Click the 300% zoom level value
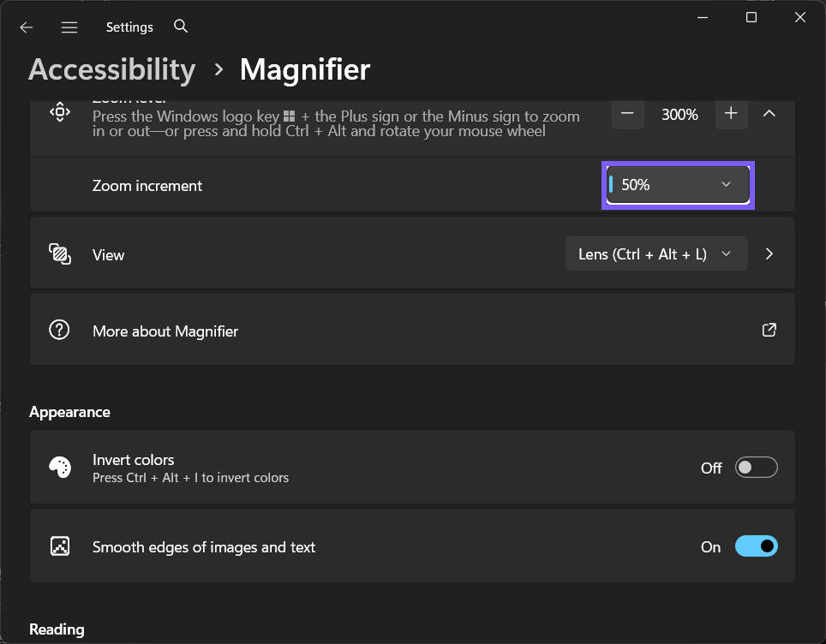 pyautogui.click(x=679, y=114)
